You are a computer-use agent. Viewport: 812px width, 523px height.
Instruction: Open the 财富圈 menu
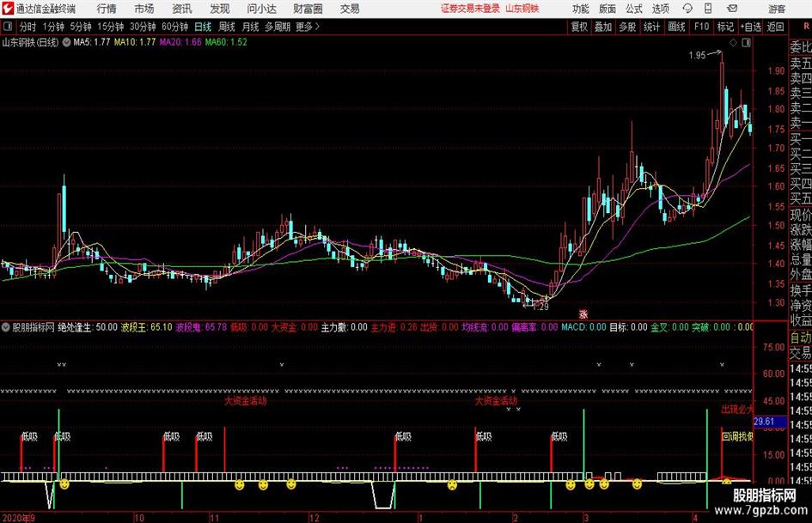click(x=308, y=9)
